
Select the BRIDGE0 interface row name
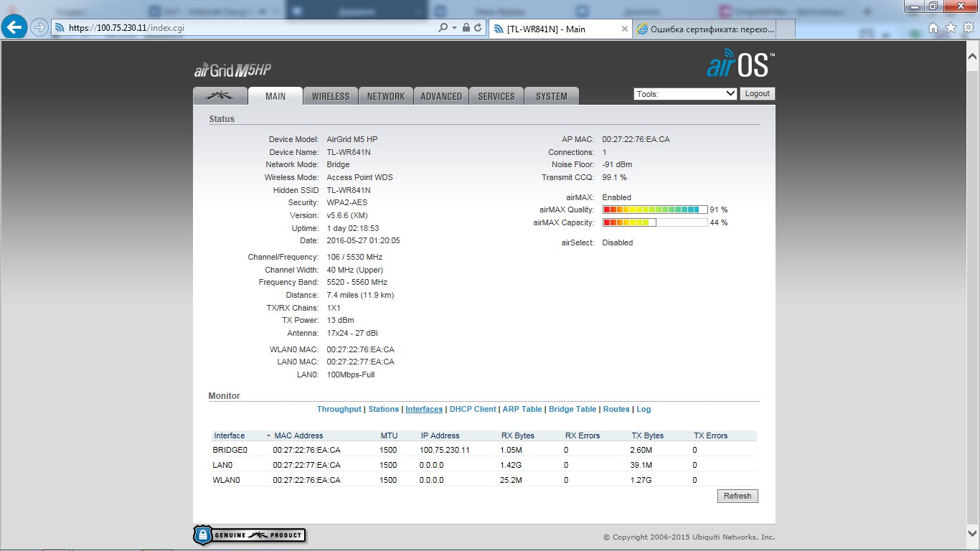(230, 450)
